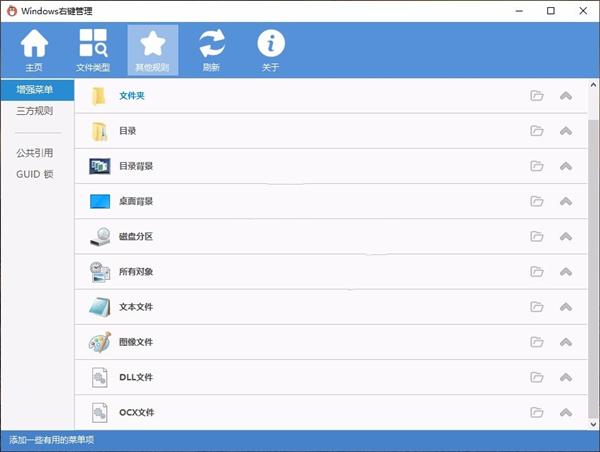The height and width of the screenshot is (452, 600).
Task: Collapse the 目录背景 section chevron
Action: click(x=566, y=166)
